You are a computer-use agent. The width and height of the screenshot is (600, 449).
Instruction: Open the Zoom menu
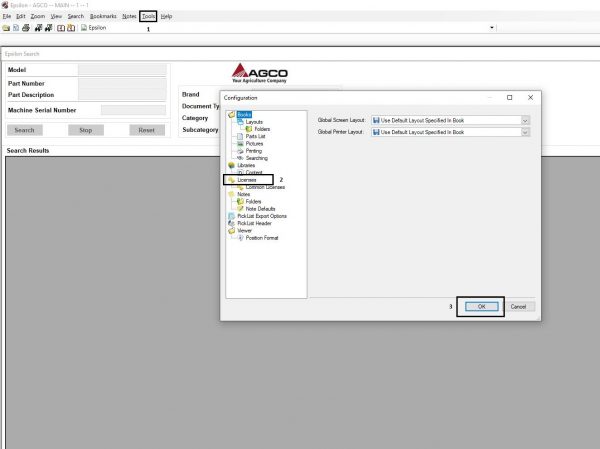tap(38, 16)
